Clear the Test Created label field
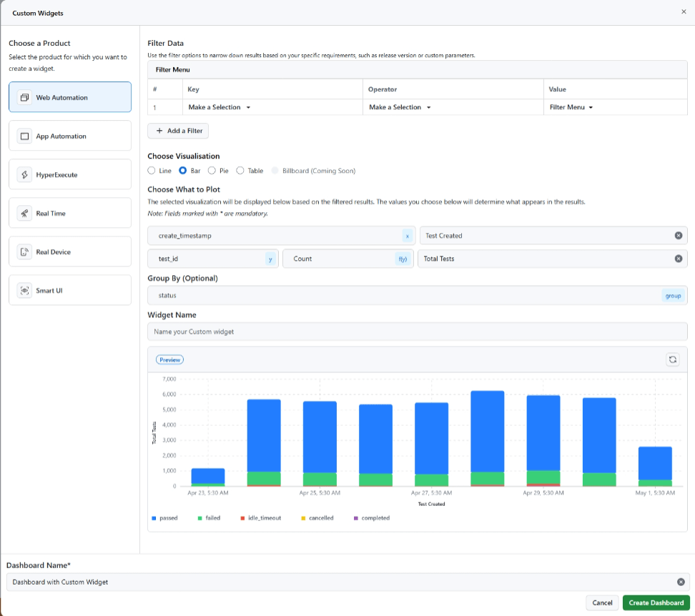This screenshot has width=695, height=616. 678,236
